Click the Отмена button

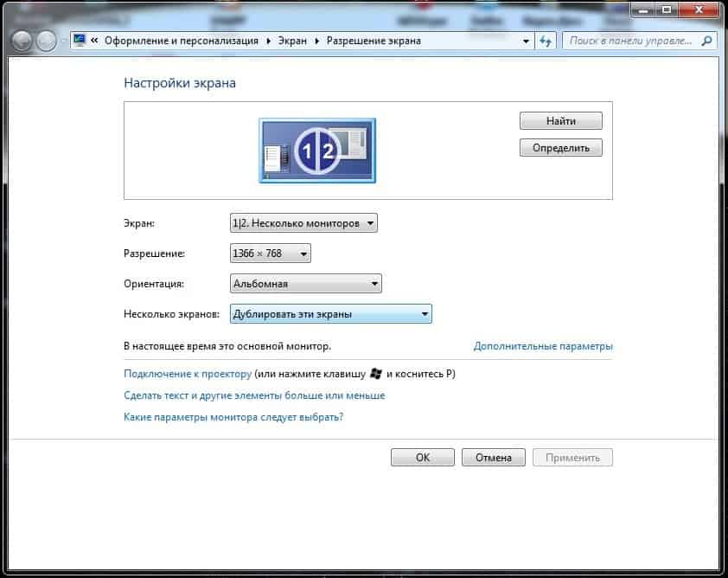click(494, 457)
